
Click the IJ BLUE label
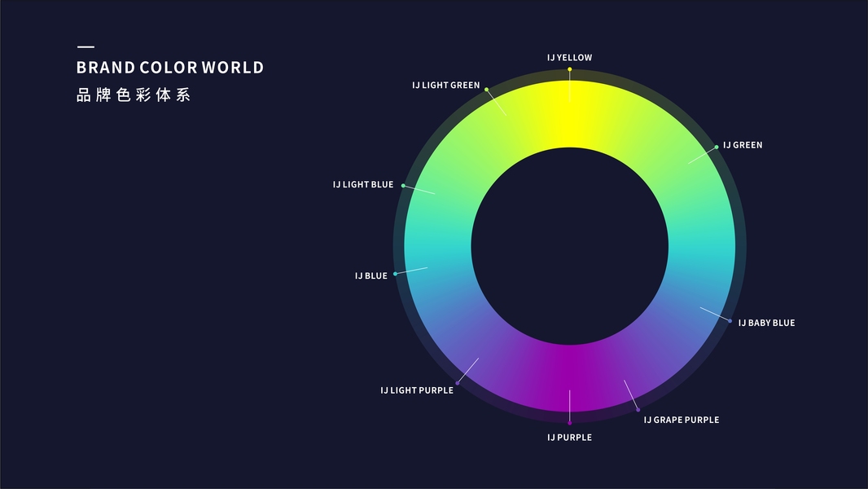tap(370, 275)
